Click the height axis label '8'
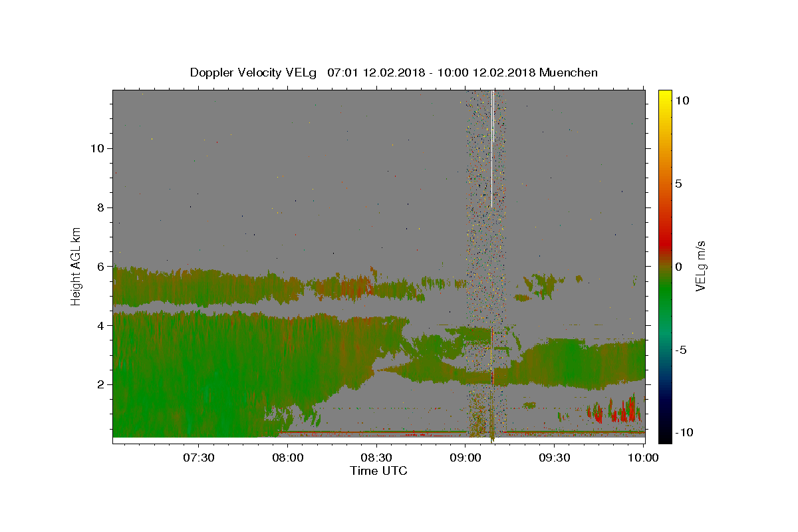 [x=100, y=207]
